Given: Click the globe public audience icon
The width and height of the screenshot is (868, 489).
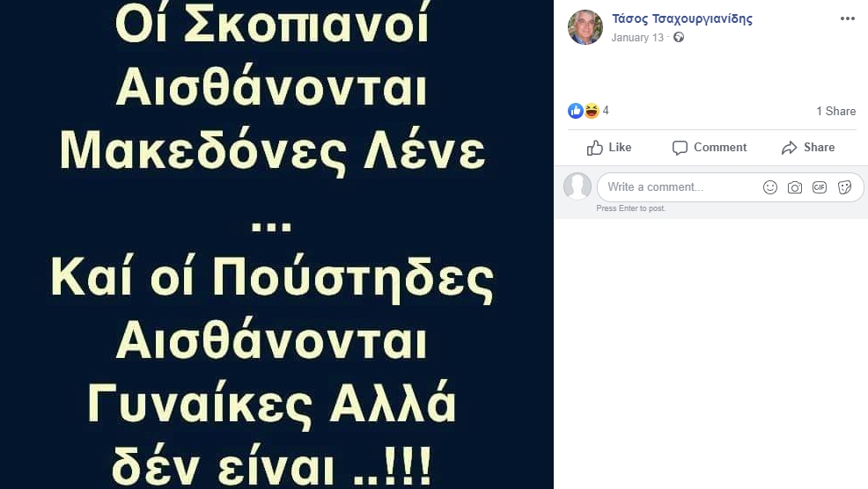Looking at the screenshot, I should (x=679, y=37).
